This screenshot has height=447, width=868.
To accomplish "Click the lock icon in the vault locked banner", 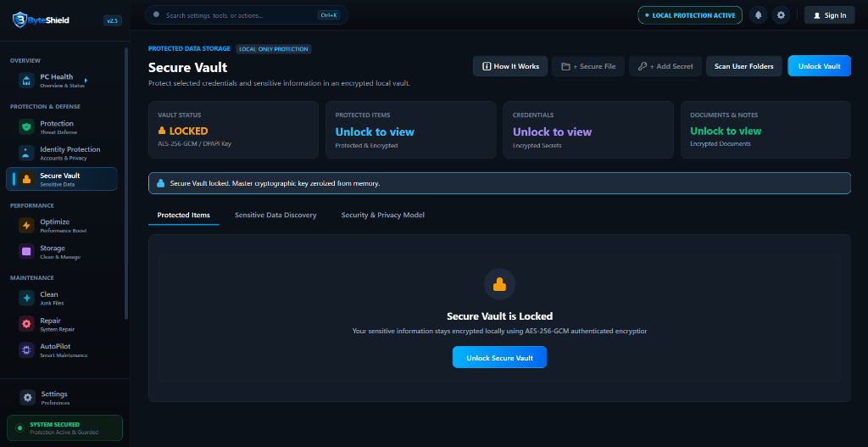I will point(160,183).
